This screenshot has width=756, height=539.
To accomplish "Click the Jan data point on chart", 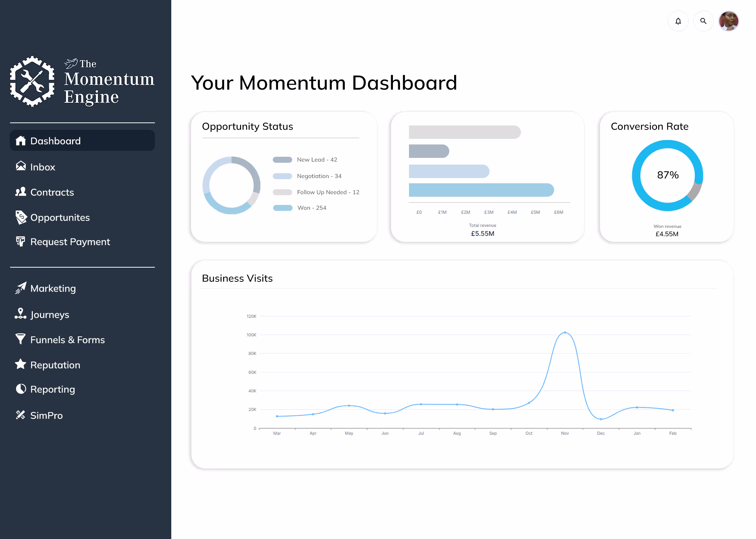I will 637,407.
